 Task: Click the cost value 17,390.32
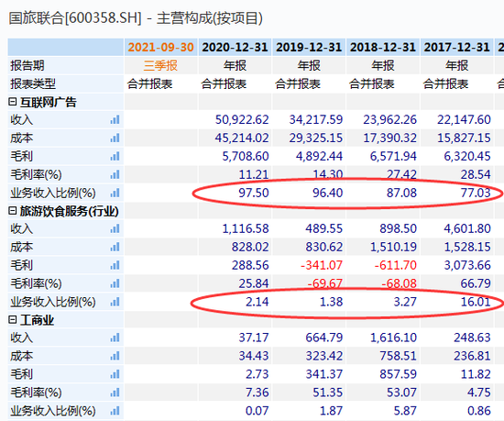coord(389,138)
